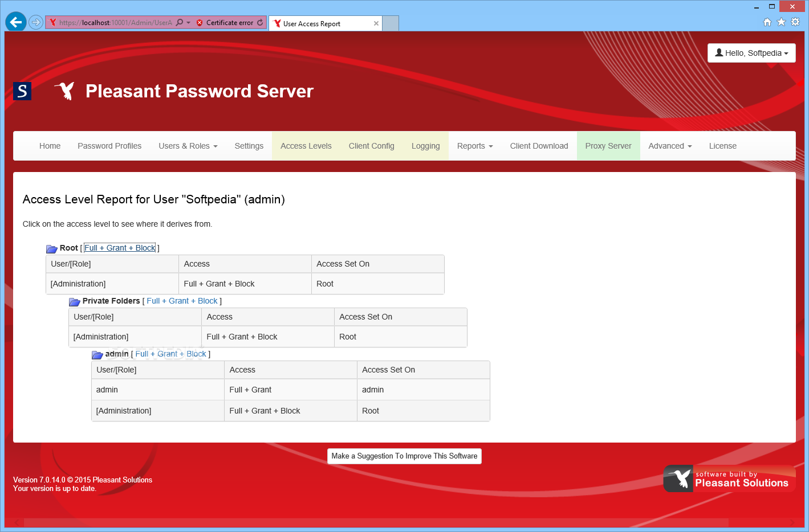
Task: Open the Hello, Softpedia user dropdown
Action: pyautogui.click(x=751, y=53)
